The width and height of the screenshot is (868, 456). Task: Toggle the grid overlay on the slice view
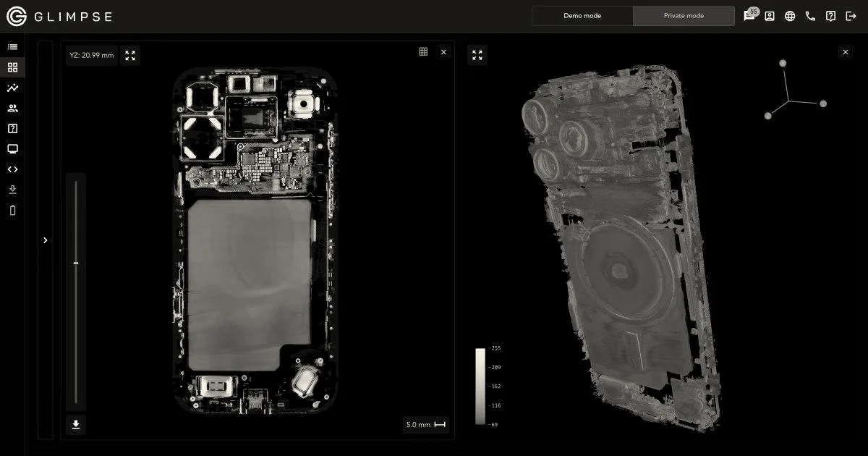click(x=423, y=51)
